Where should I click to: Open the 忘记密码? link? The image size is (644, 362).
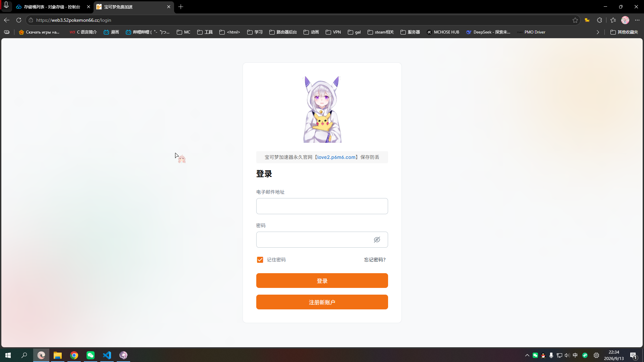375,260
